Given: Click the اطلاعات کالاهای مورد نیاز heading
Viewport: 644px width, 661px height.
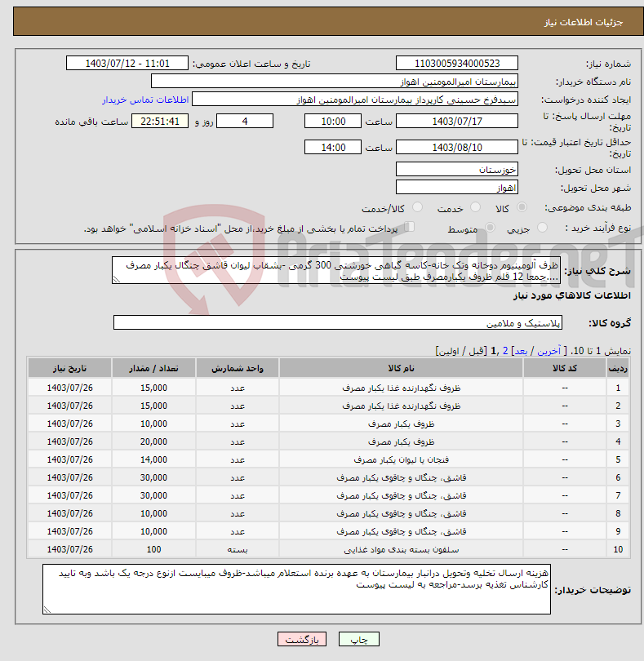Looking at the screenshot, I should 572,295.
